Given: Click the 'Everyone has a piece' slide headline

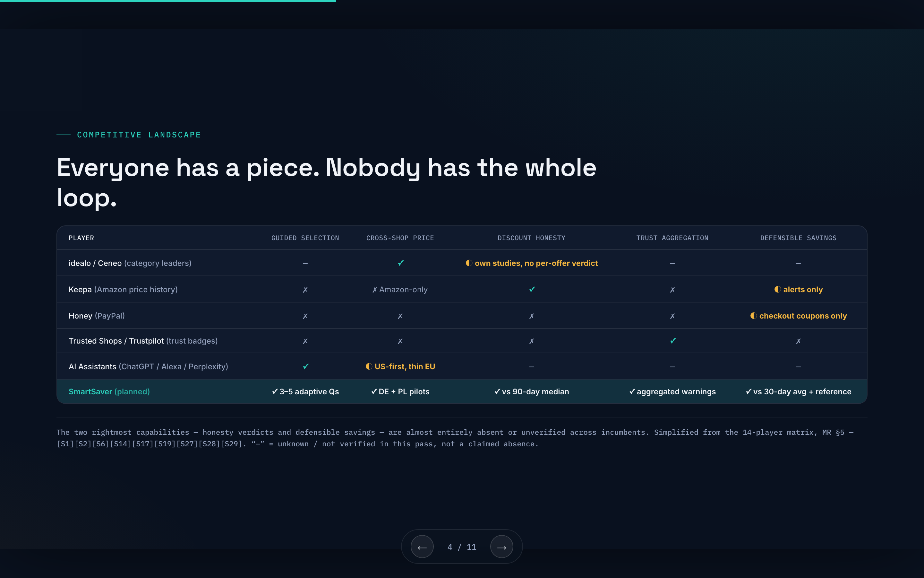Looking at the screenshot, I should 327,182.
